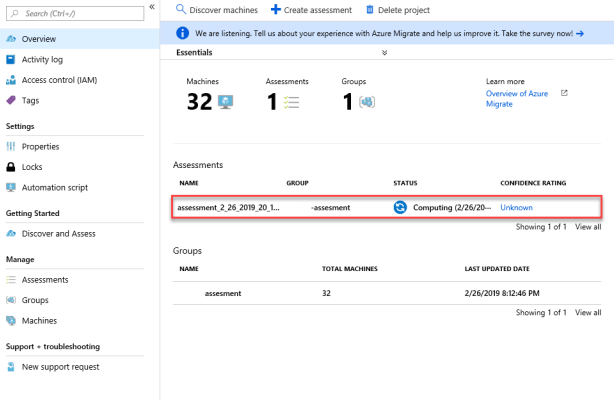Image resolution: width=614 pixels, height=400 pixels.
Task: Click the plus icon for Create assessment
Action: pyautogui.click(x=276, y=9)
